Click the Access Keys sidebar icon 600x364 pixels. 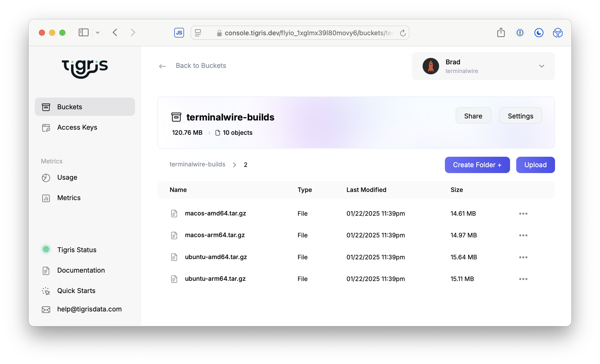pos(46,127)
